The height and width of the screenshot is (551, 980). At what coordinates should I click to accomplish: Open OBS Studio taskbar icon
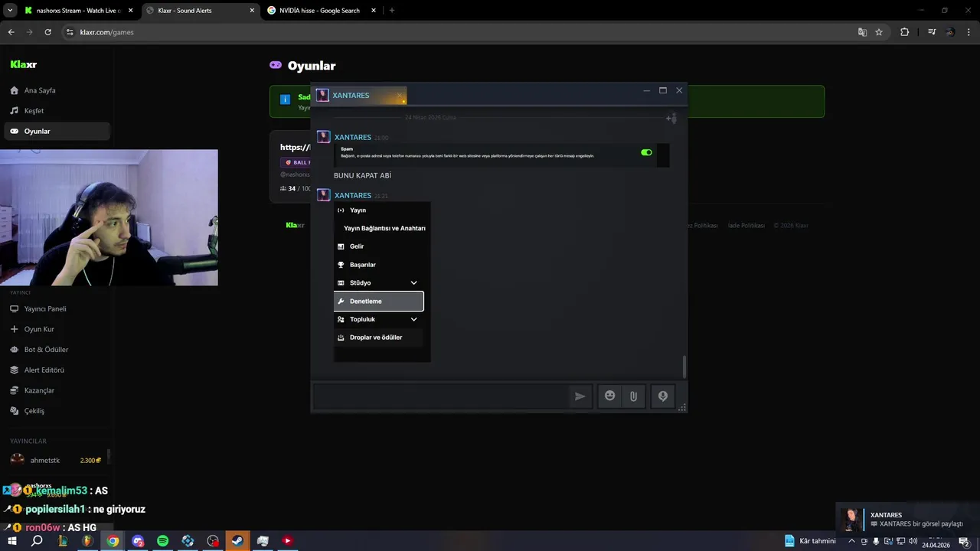coord(213,541)
